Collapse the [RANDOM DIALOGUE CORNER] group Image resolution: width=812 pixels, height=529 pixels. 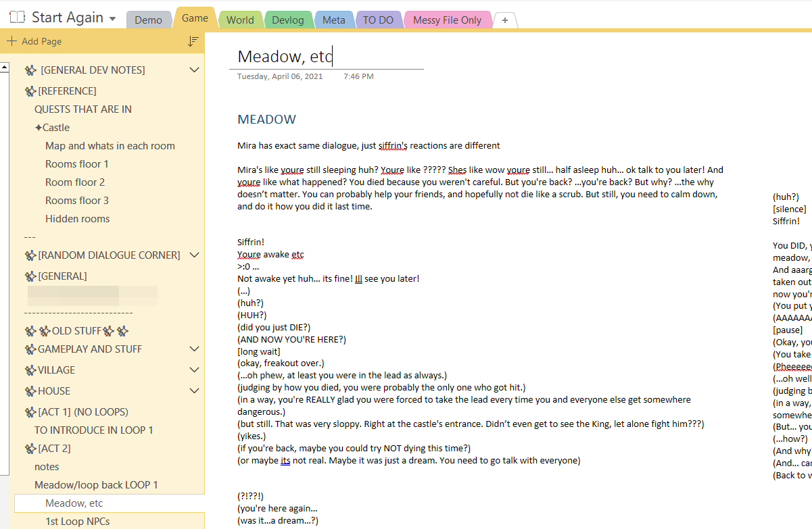click(x=195, y=255)
